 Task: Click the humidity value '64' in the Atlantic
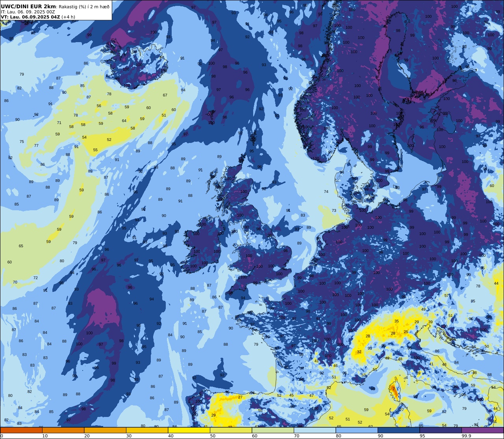[x=124, y=121]
